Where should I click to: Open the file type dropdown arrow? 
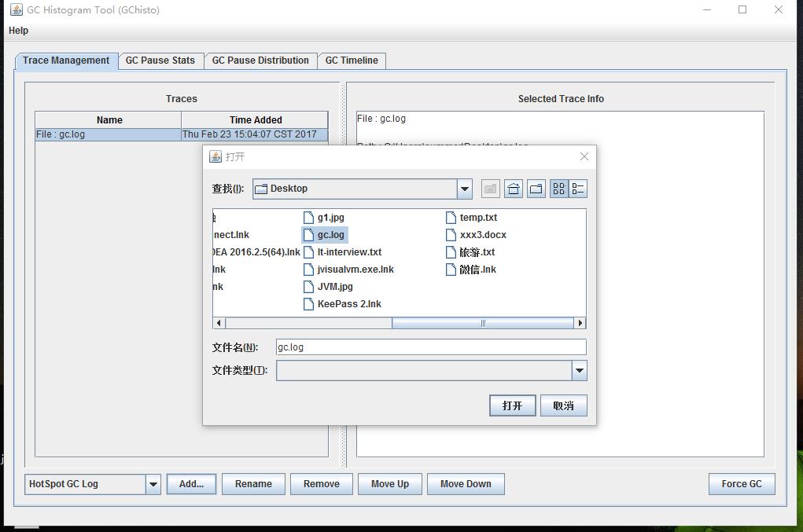(579, 371)
